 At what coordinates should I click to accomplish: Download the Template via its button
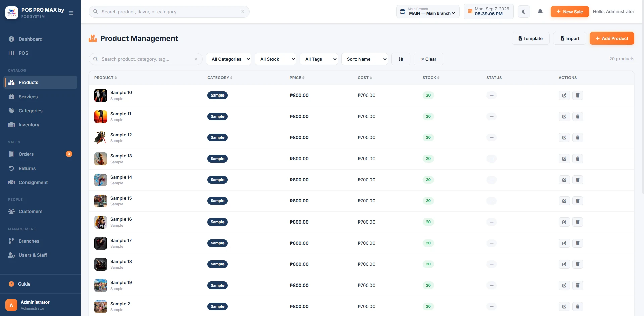(531, 38)
